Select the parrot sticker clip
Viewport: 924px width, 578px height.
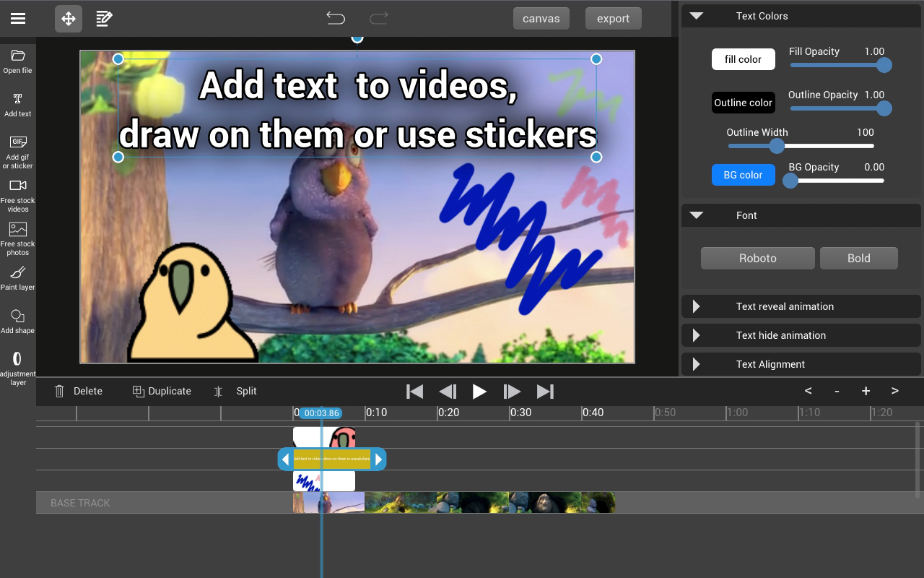point(324,437)
